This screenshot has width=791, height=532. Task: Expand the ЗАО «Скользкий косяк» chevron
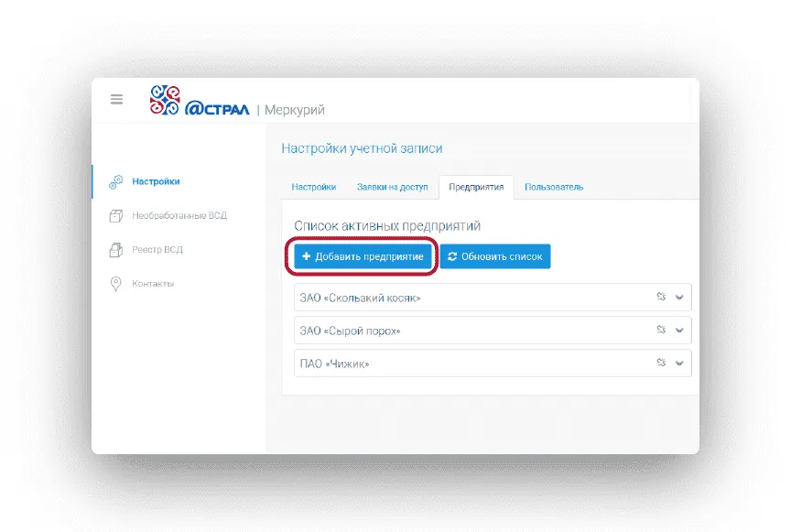[679, 298]
